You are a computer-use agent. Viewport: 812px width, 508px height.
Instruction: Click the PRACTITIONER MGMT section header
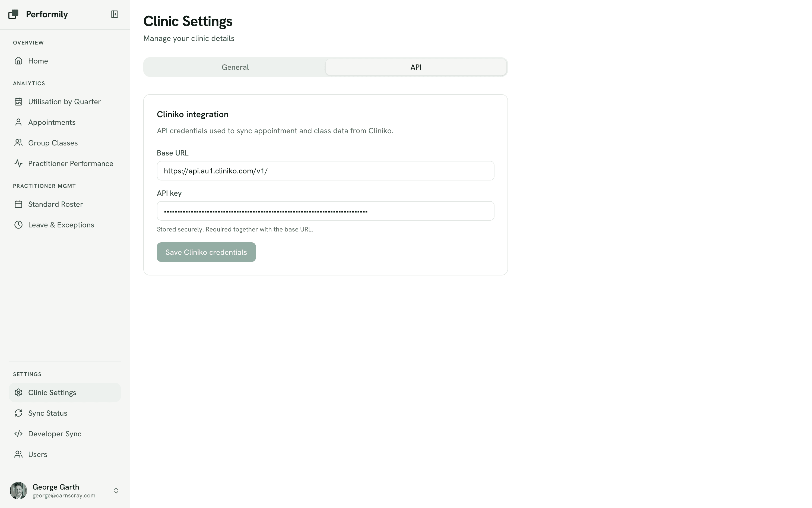pyautogui.click(x=44, y=186)
